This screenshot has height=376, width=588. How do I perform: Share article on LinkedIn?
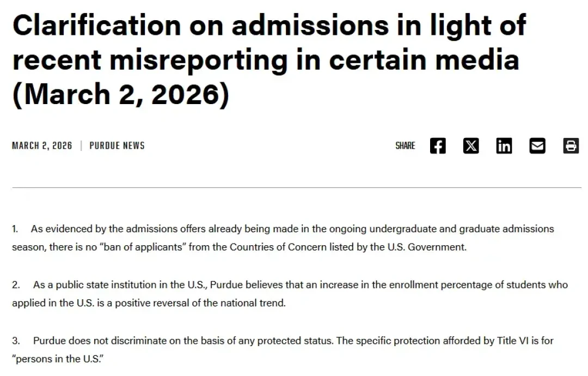point(504,146)
